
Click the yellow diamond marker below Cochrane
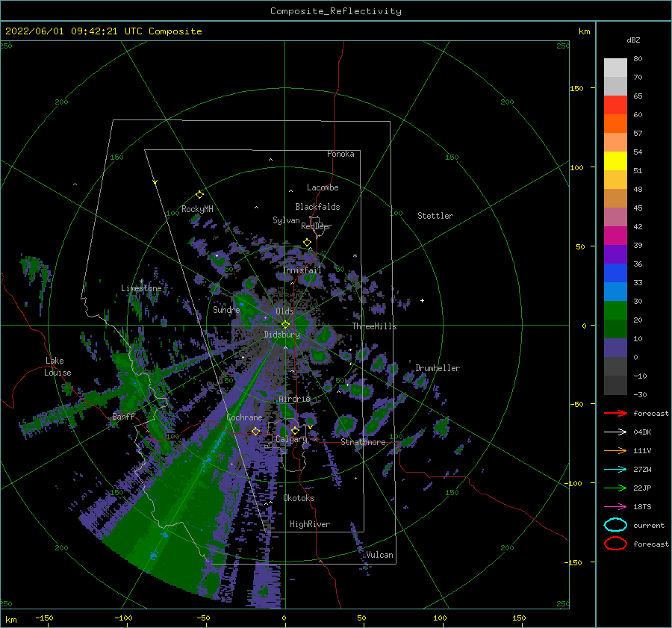[255, 431]
